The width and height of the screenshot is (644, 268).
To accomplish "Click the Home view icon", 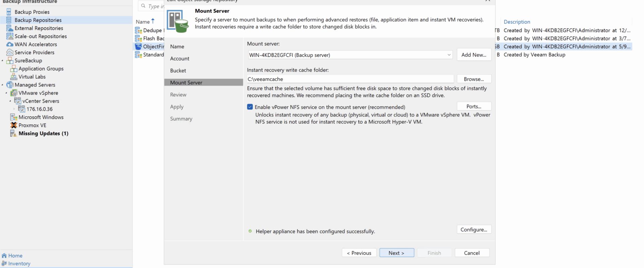I will click(4, 256).
